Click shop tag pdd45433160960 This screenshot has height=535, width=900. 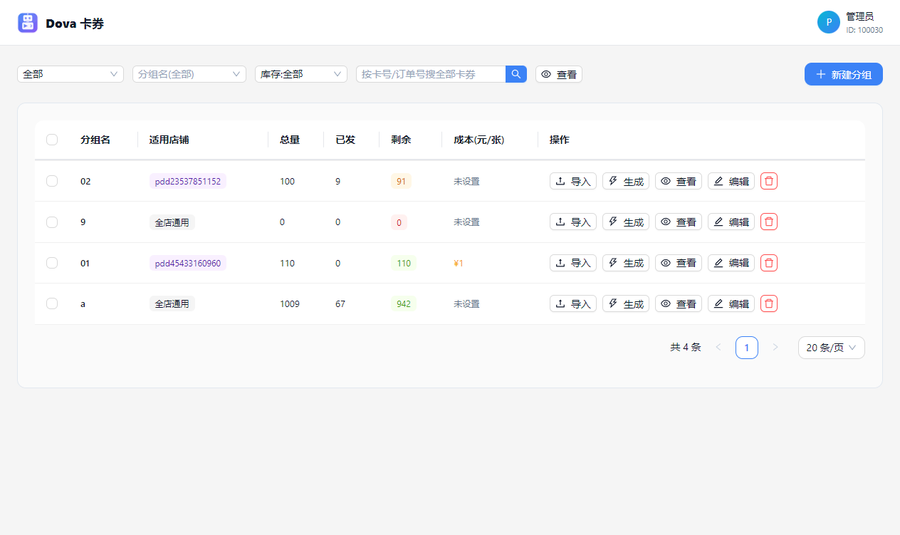coord(188,263)
